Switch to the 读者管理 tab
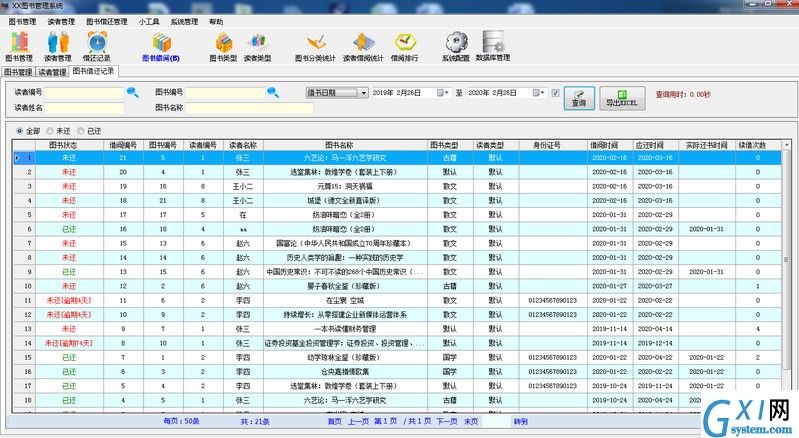Viewport: 799px width, 438px height. click(52, 72)
